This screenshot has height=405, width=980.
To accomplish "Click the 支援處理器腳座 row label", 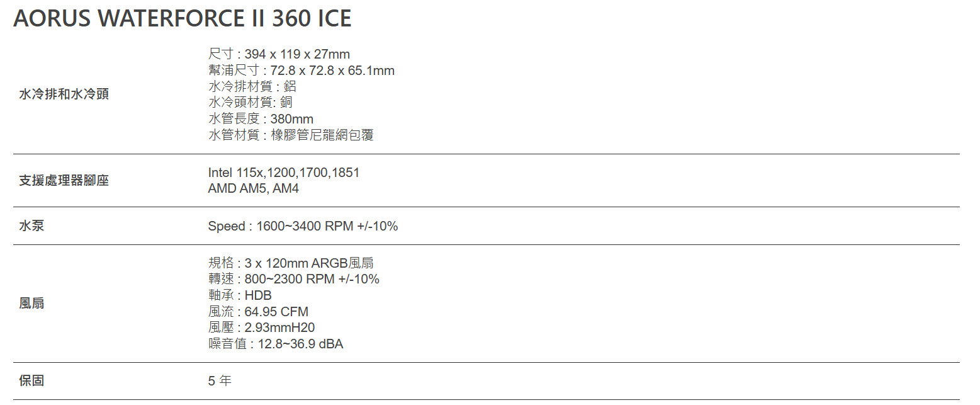I will [x=64, y=181].
